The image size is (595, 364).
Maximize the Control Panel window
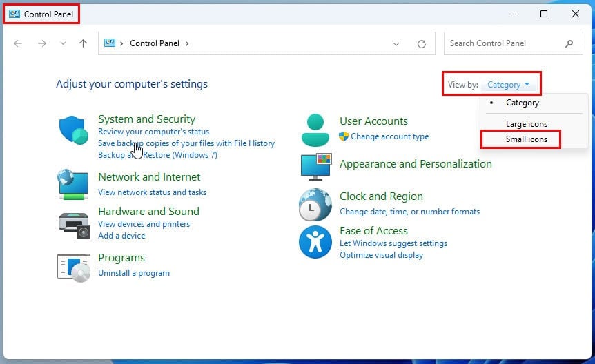coord(544,14)
